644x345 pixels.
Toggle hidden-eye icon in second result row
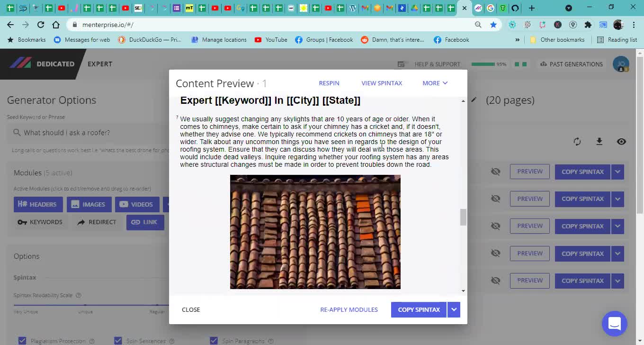click(496, 199)
